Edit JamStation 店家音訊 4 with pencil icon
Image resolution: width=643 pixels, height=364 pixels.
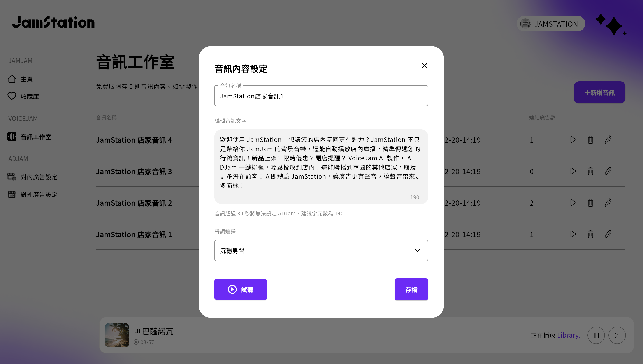pos(608,140)
